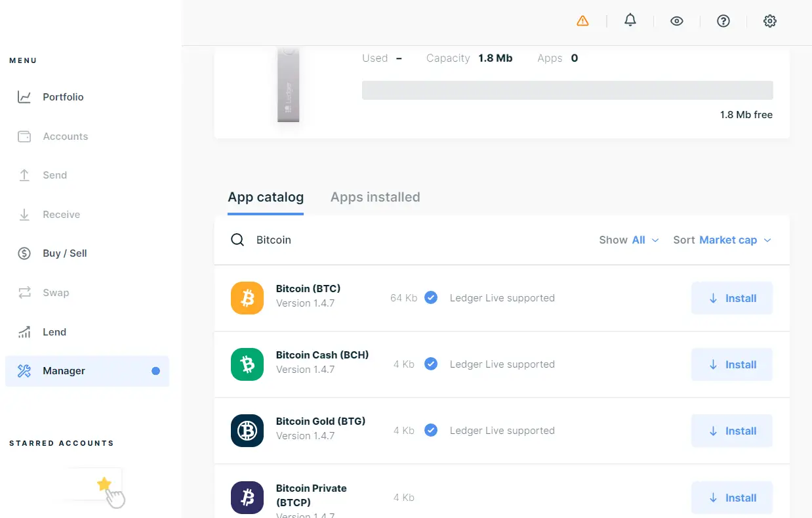Click the Accounts wallet icon
Screen dimensions: 812x518
(x=24, y=137)
